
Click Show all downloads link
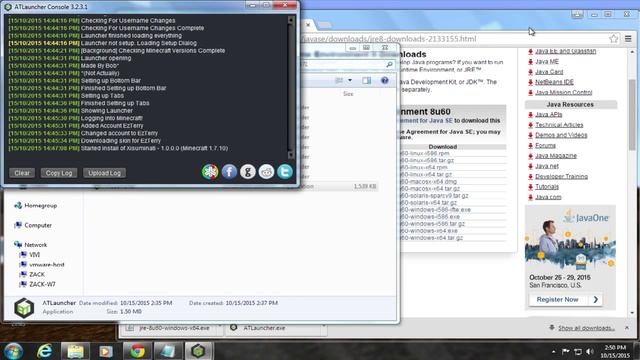click(586, 328)
